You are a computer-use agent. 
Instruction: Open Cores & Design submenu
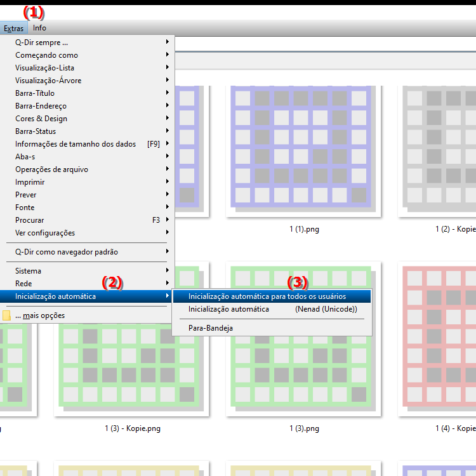(87, 119)
